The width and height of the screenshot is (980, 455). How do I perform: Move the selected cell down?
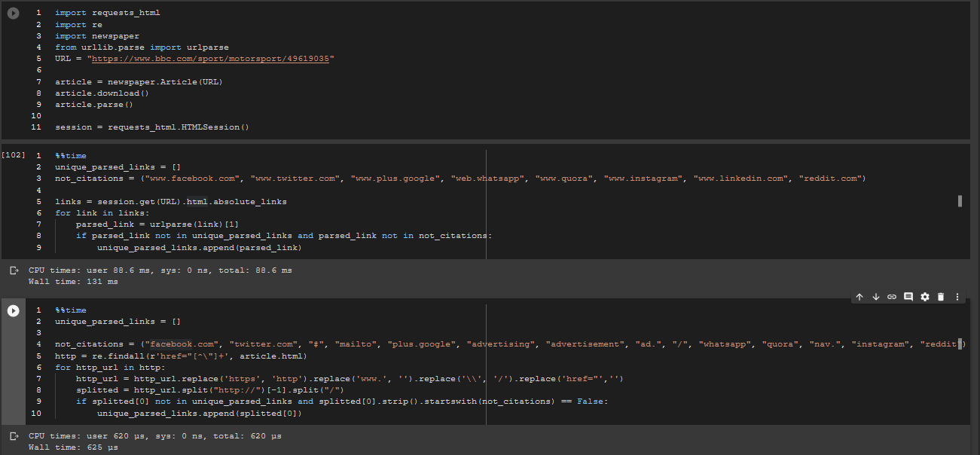pyautogui.click(x=876, y=297)
